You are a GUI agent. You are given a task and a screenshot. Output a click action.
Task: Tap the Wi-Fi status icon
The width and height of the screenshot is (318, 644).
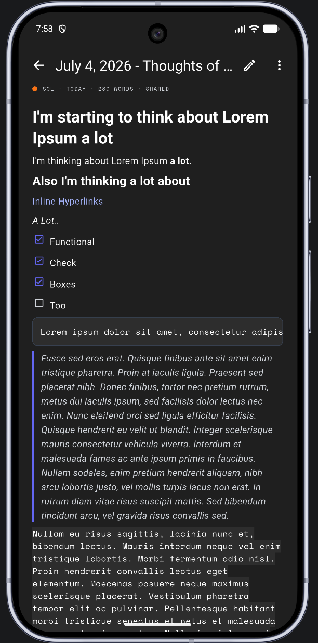coord(254,29)
